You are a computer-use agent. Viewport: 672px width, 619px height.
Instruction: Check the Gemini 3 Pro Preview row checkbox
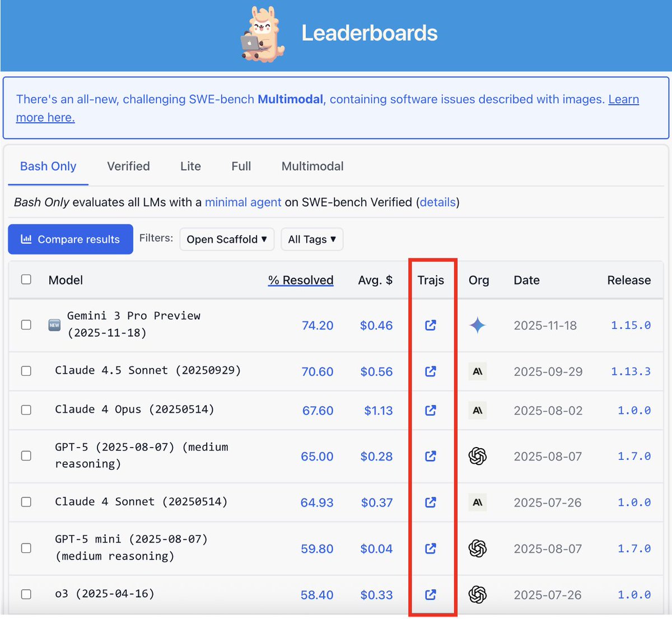(26, 325)
